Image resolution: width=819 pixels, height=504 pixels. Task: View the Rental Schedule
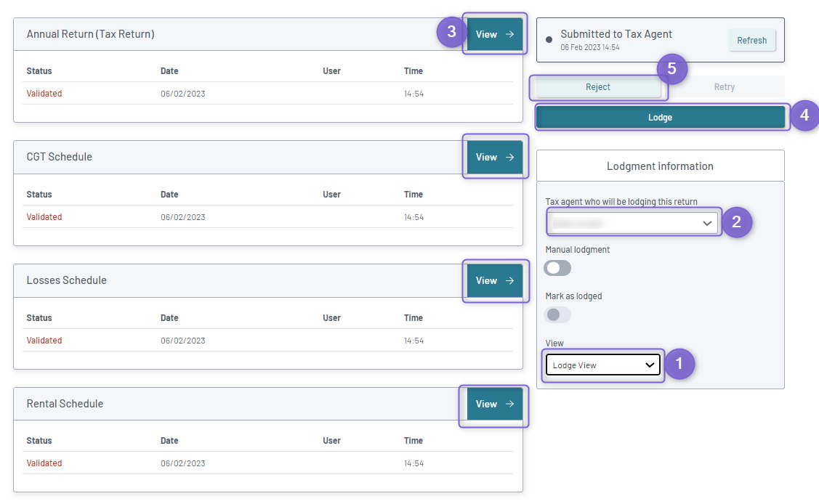[495, 404]
